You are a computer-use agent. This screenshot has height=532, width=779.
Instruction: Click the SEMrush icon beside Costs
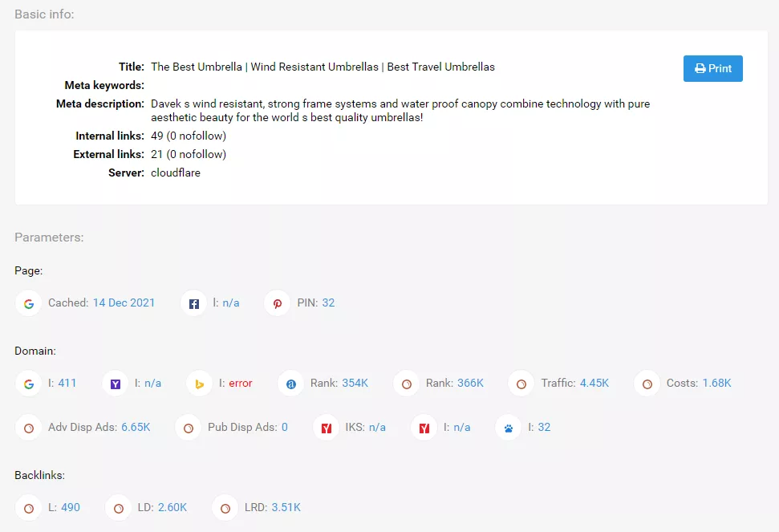pyautogui.click(x=647, y=384)
